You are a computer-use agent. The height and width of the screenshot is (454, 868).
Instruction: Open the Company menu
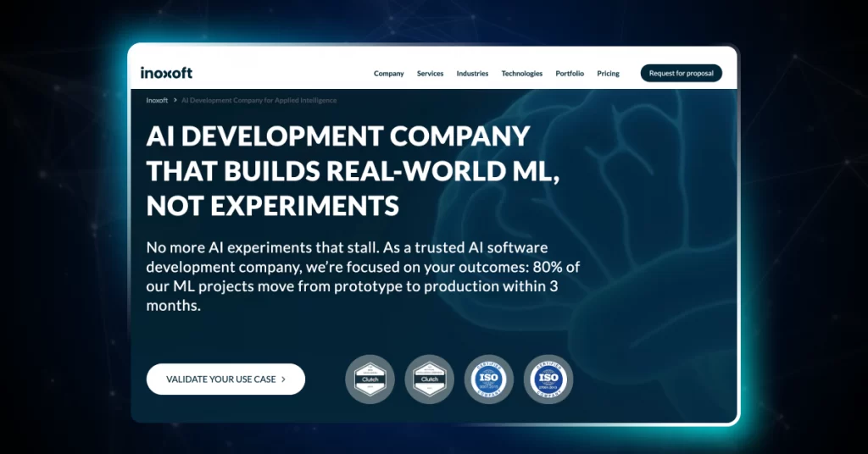[x=388, y=73]
